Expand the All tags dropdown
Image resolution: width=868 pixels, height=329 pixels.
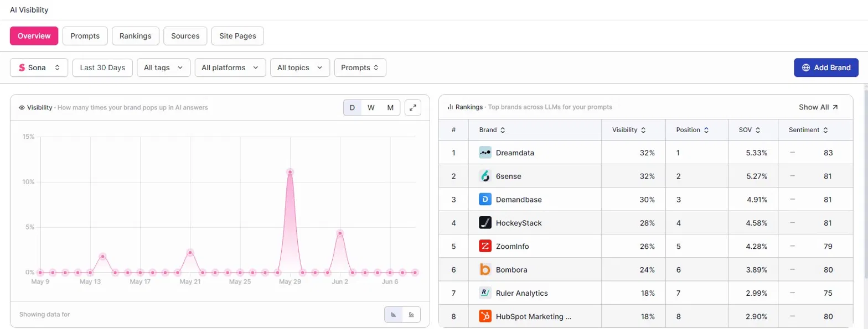click(x=163, y=67)
